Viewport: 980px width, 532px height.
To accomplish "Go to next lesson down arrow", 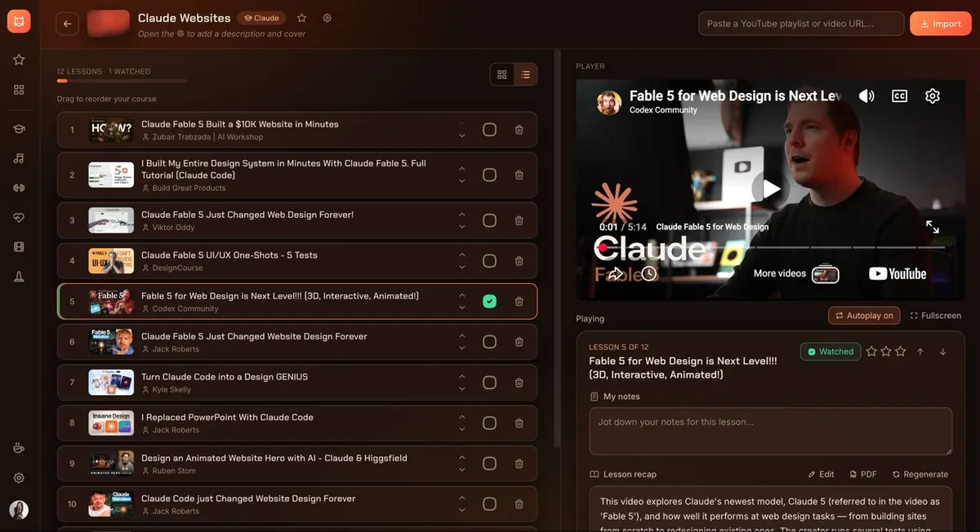I will click(942, 352).
